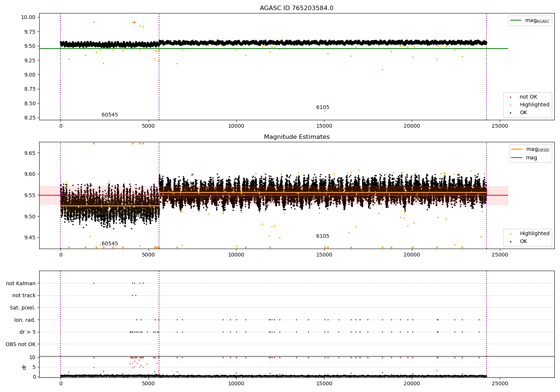Click the 'Sat. pixel.' row label
This screenshot has width=560, height=392.
[x=23, y=308]
